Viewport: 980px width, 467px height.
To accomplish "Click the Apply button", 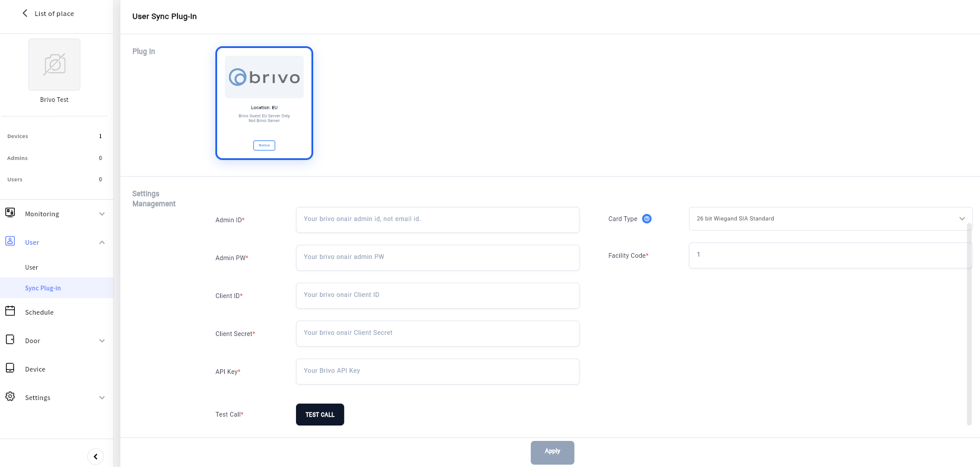I will pyautogui.click(x=552, y=452).
